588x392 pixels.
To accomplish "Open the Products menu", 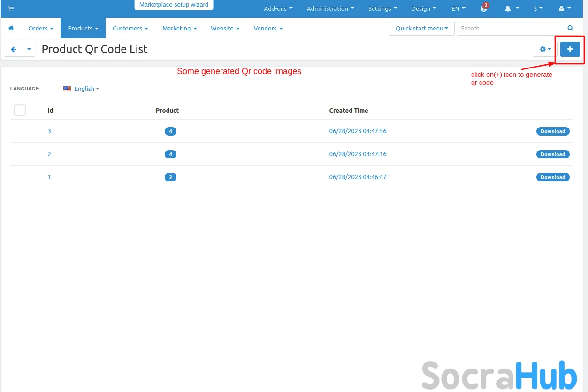I will [83, 28].
